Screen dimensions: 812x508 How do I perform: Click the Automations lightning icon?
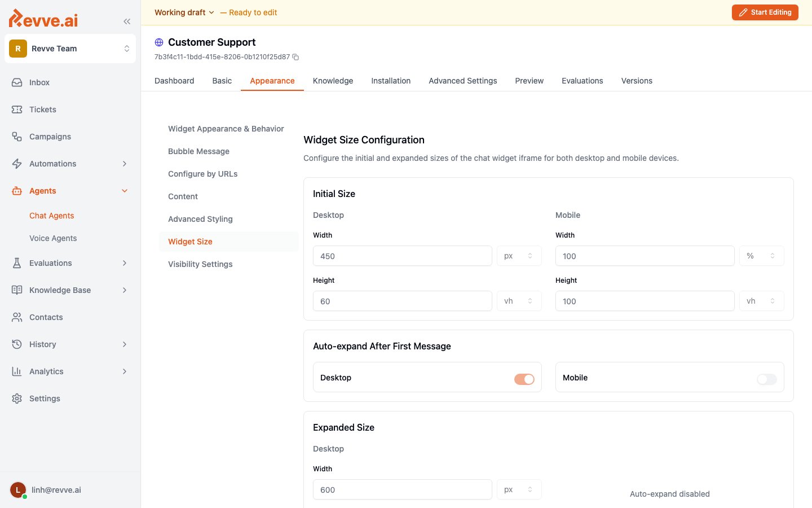coord(17,164)
